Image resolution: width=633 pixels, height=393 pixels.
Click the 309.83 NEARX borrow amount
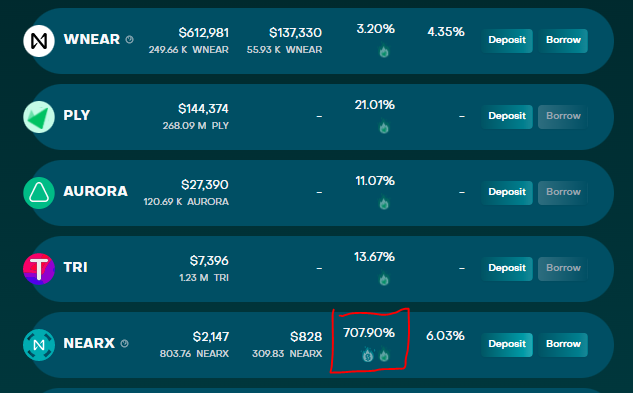287,353
